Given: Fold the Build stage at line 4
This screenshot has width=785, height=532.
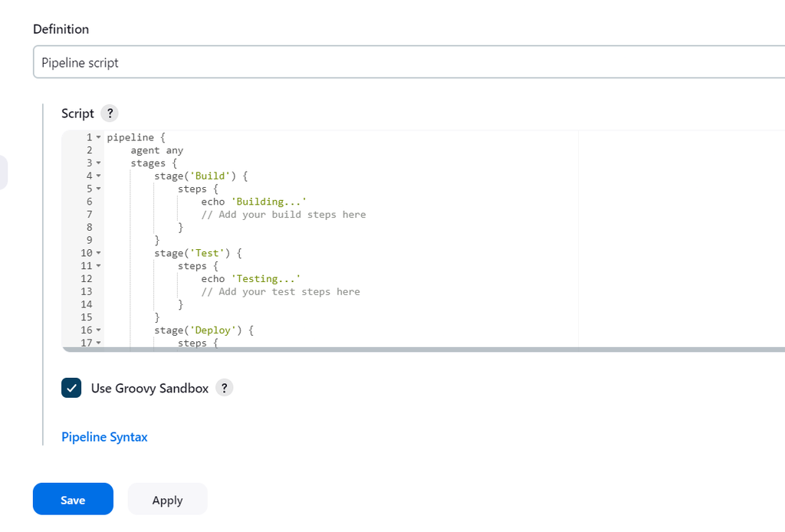Looking at the screenshot, I should pos(98,176).
